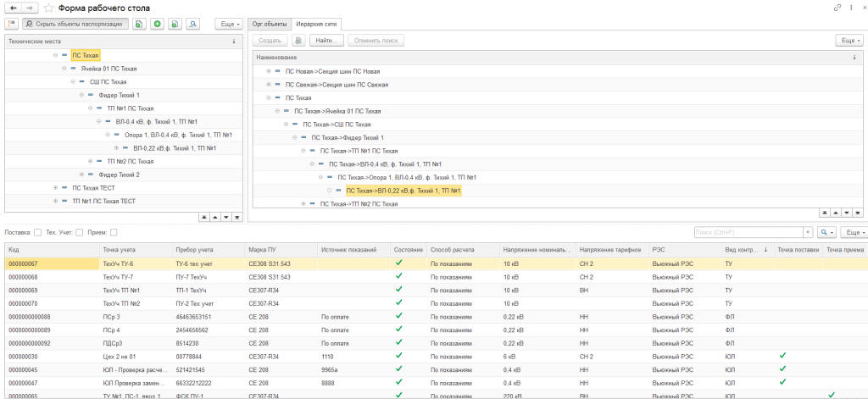Add form to favorites with the star icon
The width and height of the screenshot is (868, 399).
[47, 8]
